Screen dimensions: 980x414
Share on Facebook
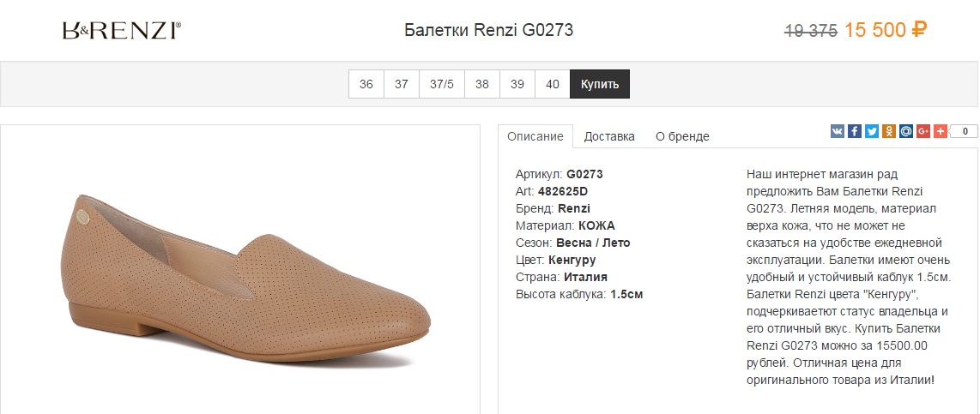coord(855,131)
